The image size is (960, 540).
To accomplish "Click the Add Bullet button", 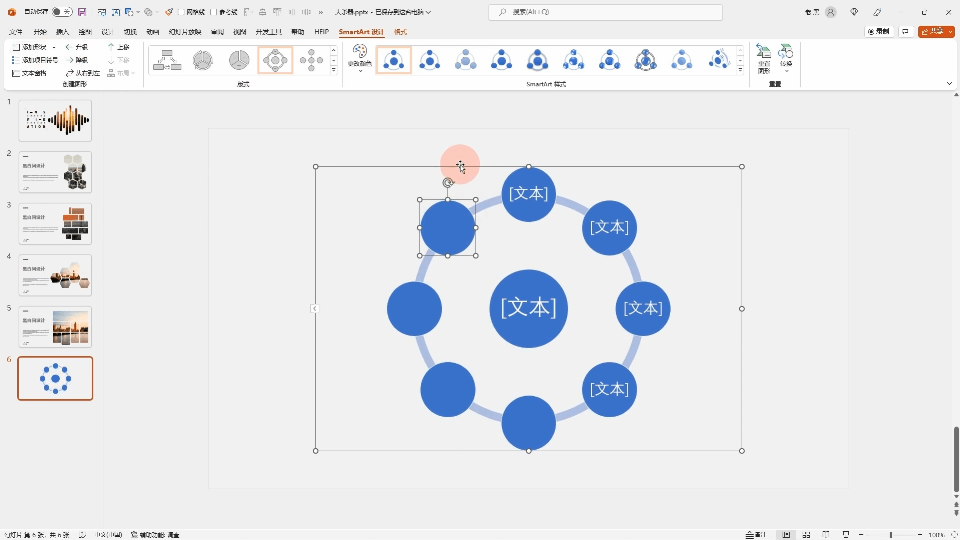I will [35, 60].
